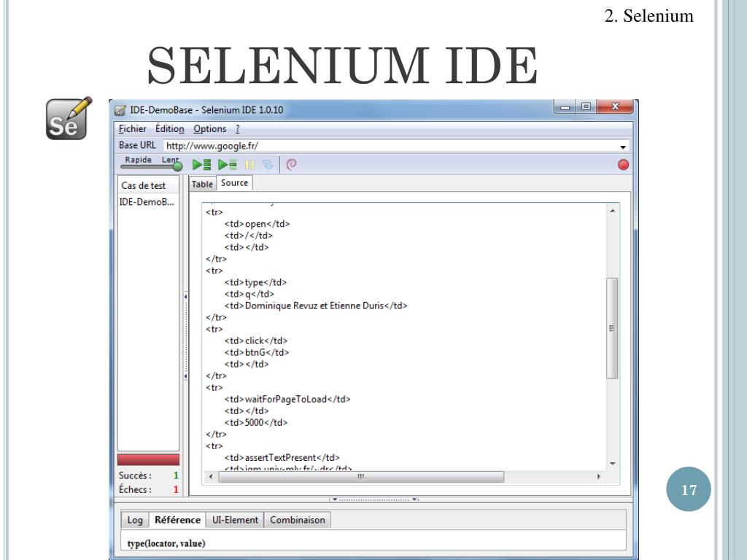
Task: Click the Selenium Se logo with pencil
Action: point(69,119)
